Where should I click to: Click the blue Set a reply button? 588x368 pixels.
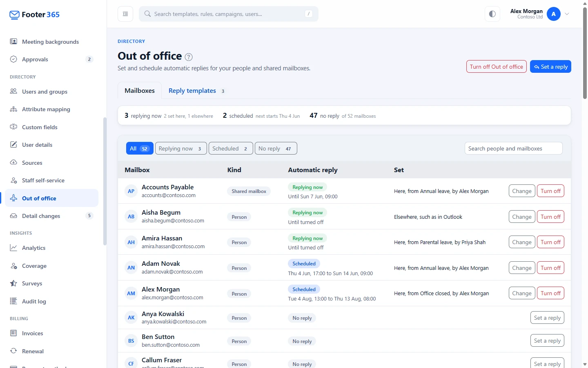[x=550, y=67]
